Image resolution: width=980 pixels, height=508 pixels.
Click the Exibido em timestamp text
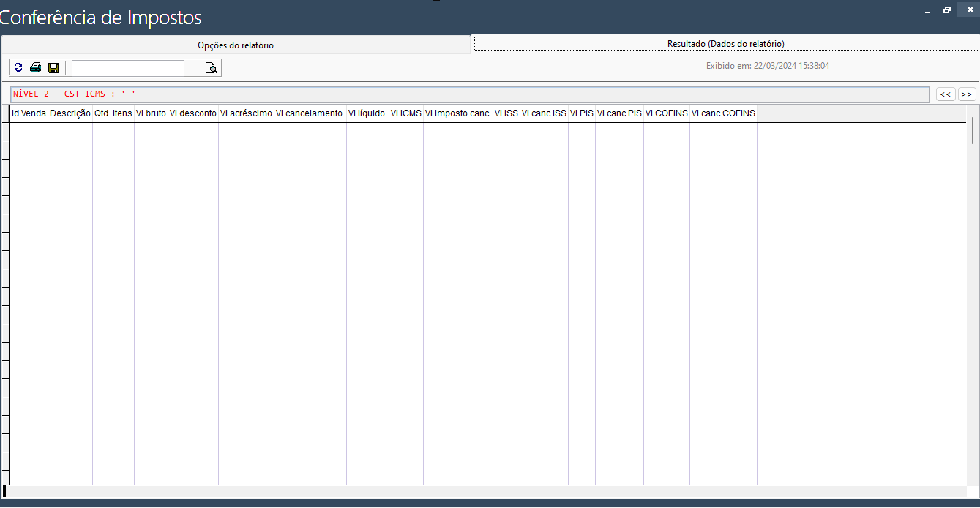point(767,66)
